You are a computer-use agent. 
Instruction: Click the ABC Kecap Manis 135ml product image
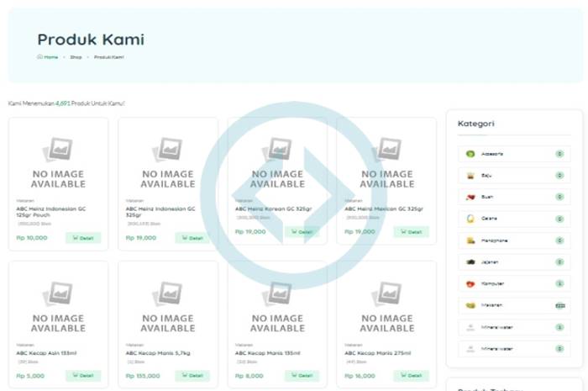pos(276,307)
